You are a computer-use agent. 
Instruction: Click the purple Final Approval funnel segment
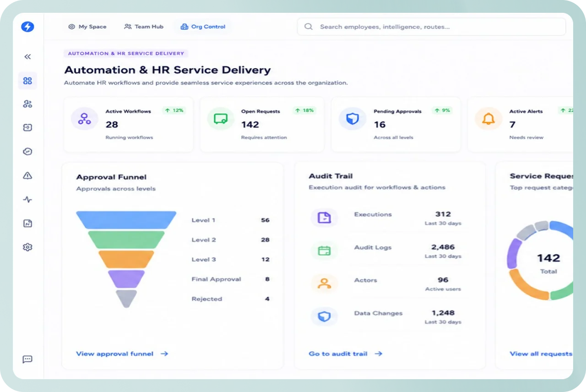click(x=126, y=279)
